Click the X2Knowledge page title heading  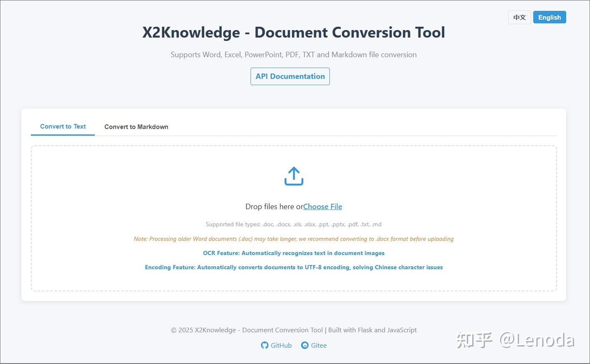(294, 33)
